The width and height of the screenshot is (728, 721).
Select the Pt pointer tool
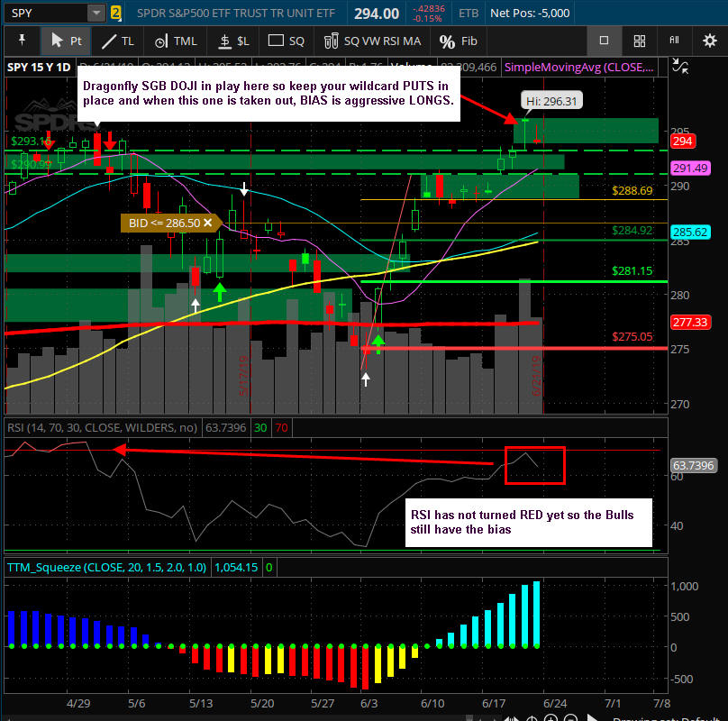pyautogui.click(x=67, y=41)
